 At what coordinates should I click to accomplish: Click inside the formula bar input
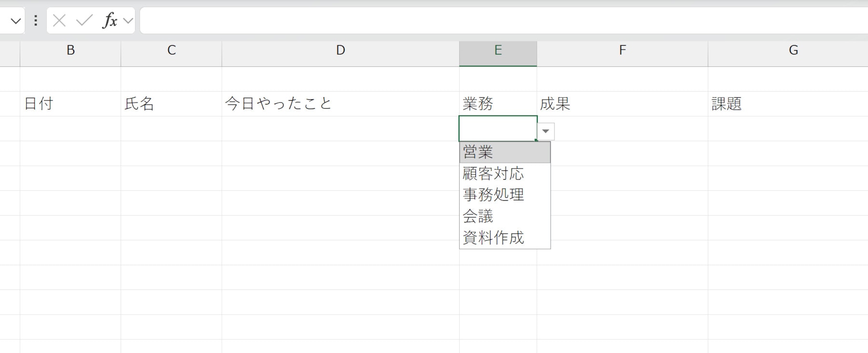pyautogui.click(x=502, y=21)
